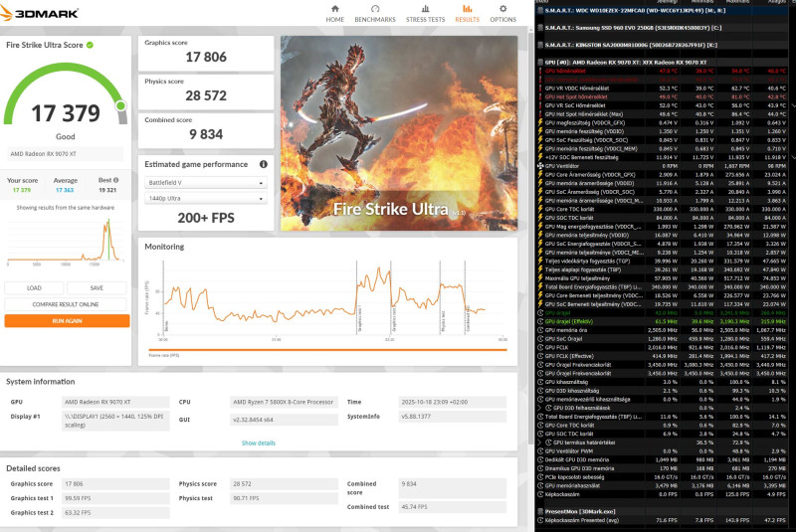The height and width of the screenshot is (532, 796).
Task: Click the icon of PCIe kapcsolati sebesség
Action: point(540,476)
